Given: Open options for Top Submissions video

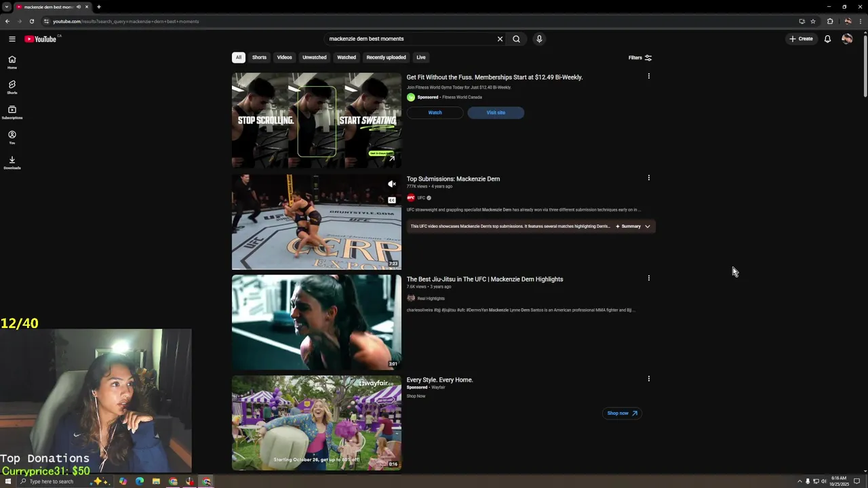Looking at the screenshot, I should pos(648,178).
